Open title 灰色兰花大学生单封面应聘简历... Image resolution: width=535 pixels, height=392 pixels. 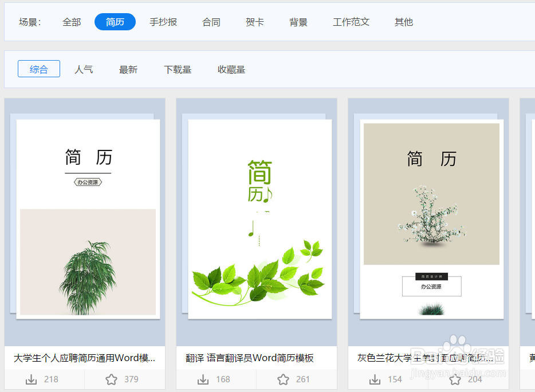click(x=425, y=358)
